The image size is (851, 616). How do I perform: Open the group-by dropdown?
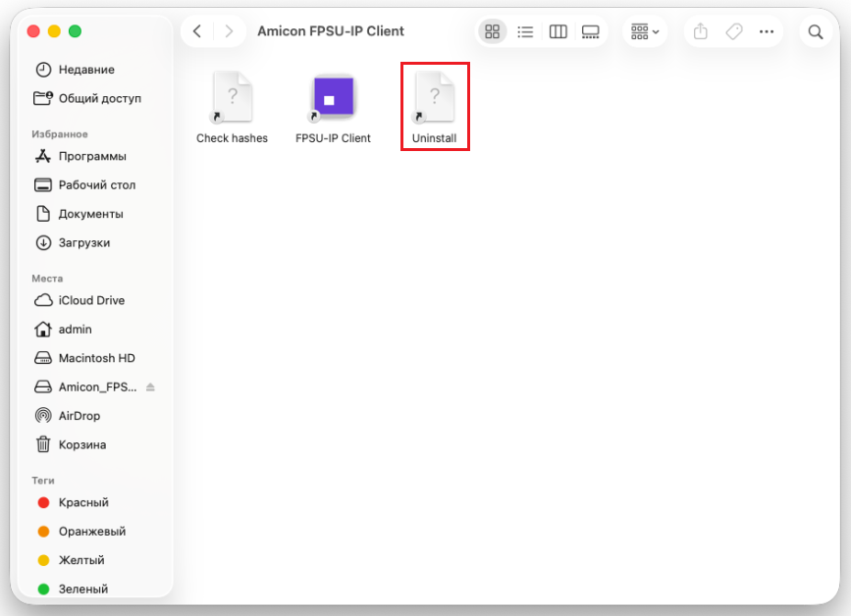(645, 31)
